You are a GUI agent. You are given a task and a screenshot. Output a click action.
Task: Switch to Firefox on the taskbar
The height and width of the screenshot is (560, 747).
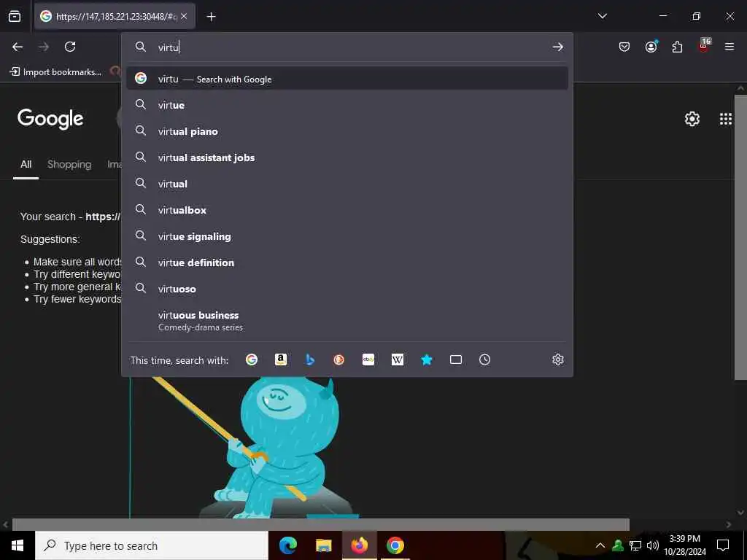point(359,545)
